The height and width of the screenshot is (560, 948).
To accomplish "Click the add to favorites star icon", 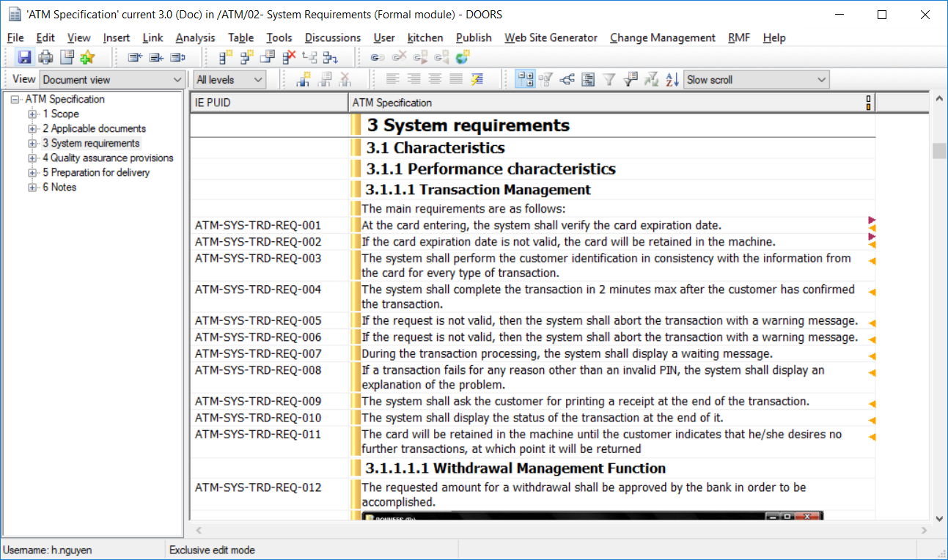I will click(x=87, y=56).
